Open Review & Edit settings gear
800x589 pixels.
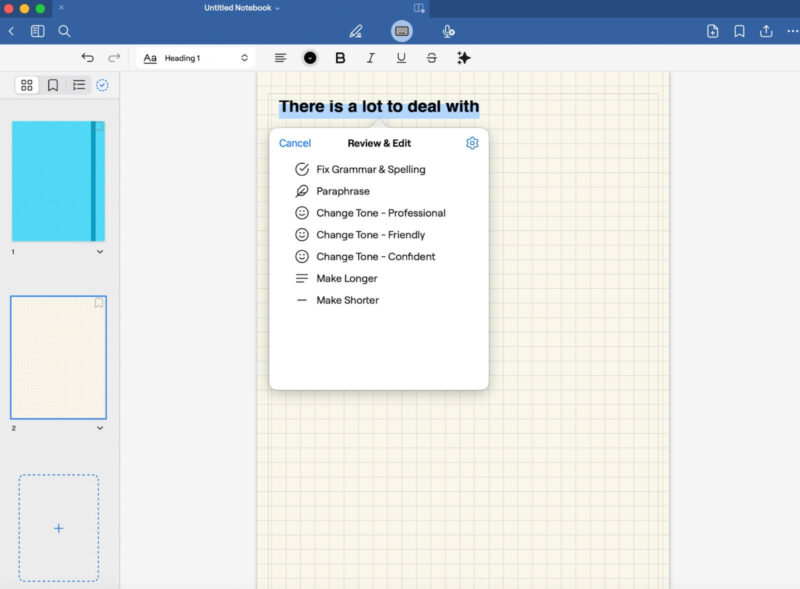[472, 143]
